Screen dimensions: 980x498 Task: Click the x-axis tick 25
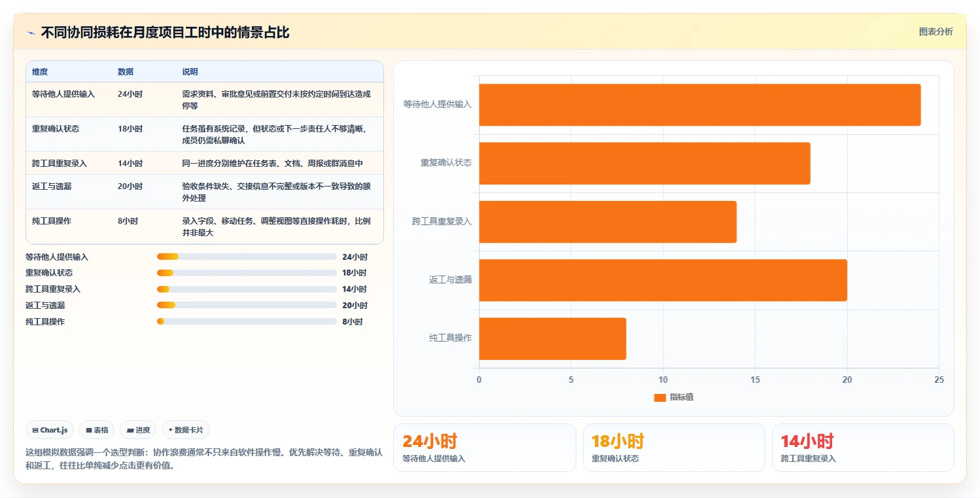coord(939,380)
